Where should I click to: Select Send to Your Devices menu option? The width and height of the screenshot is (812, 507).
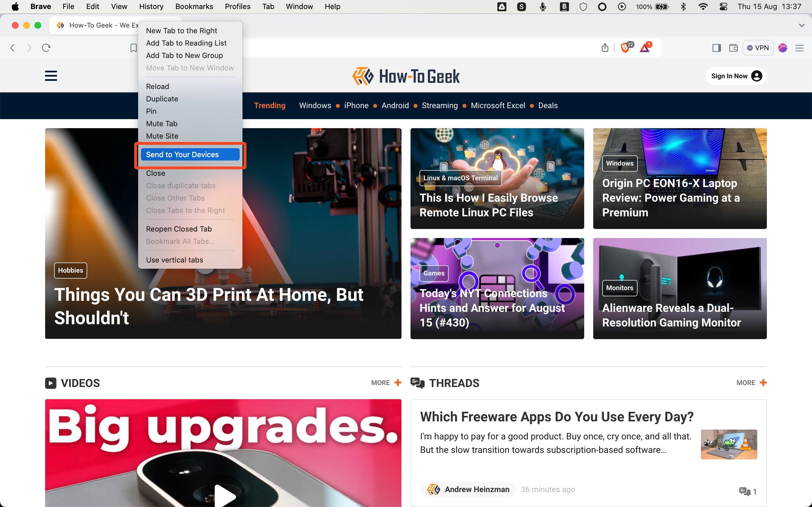[x=182, y=154]
